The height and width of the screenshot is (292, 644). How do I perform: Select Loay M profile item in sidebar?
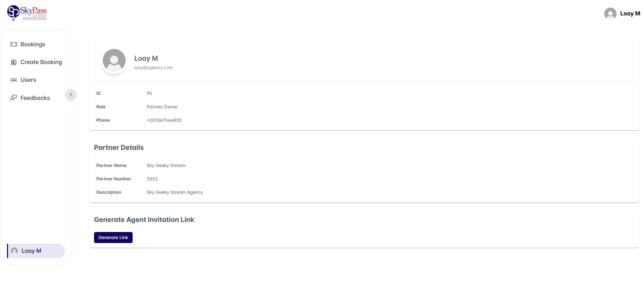(x=31, y=251)
